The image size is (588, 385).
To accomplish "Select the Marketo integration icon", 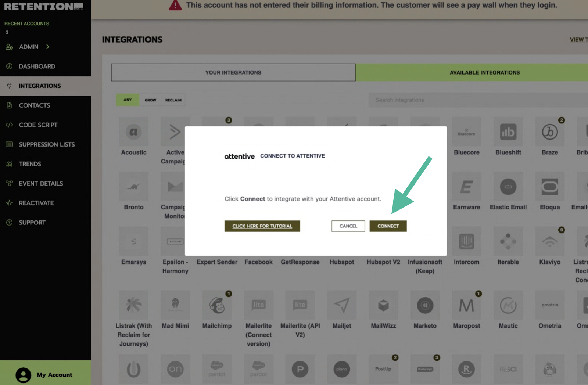I will [x=425, y=305].
